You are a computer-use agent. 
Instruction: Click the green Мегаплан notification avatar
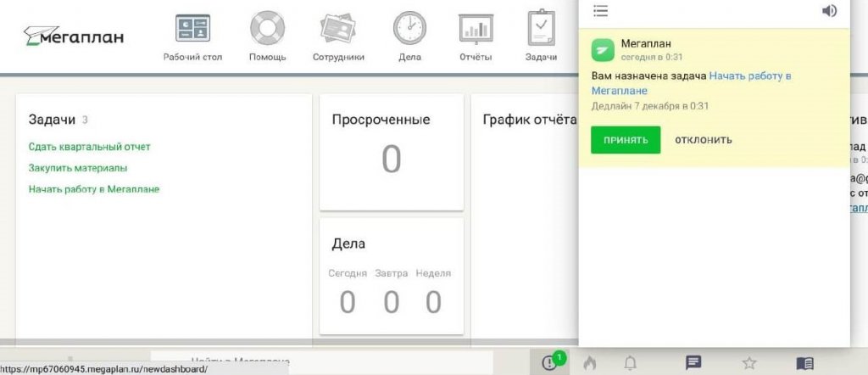(x=603, y=49)
